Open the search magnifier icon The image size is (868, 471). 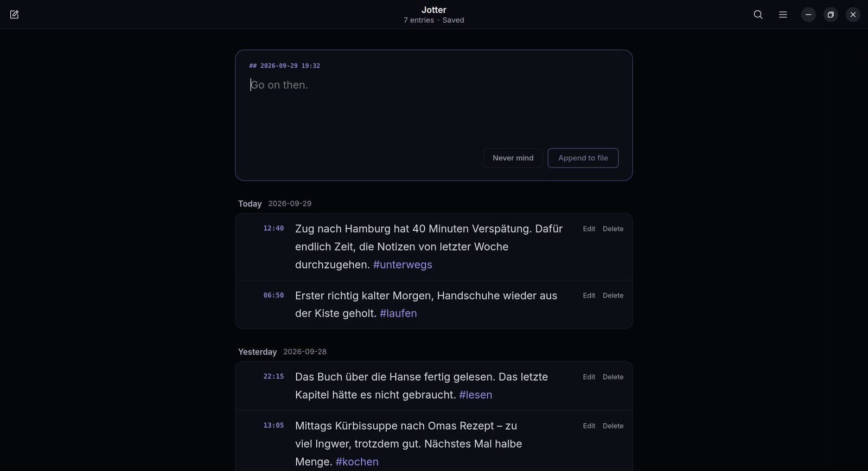[758, 15]
